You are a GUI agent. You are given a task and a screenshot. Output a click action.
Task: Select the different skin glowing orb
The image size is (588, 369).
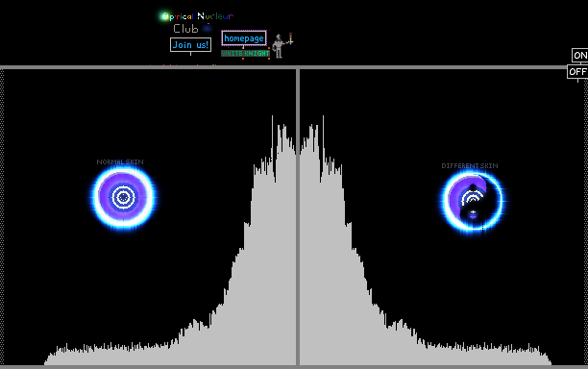click(473, 201)
